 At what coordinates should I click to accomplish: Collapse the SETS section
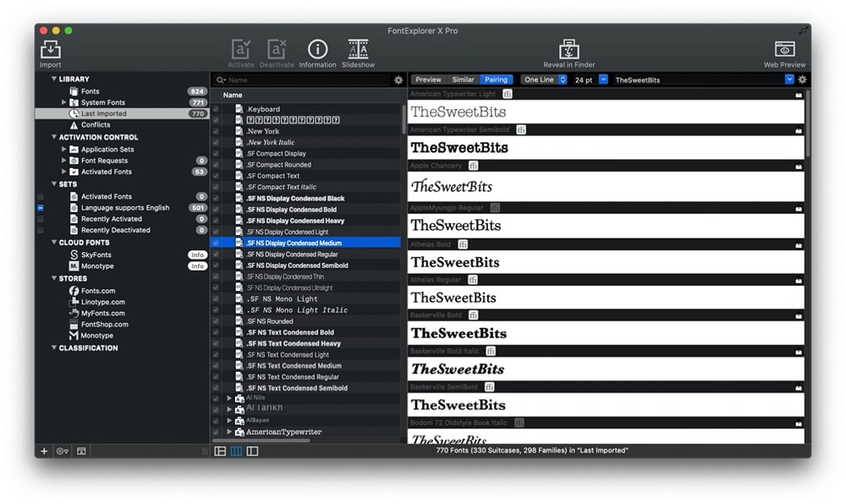(x=54, y=184)
